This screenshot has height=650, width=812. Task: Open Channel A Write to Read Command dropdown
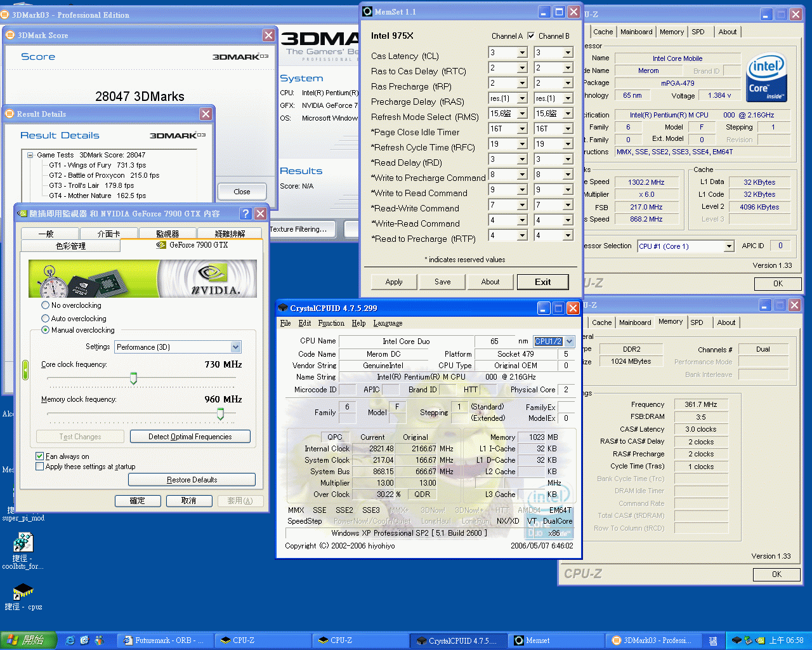point(522,190)
